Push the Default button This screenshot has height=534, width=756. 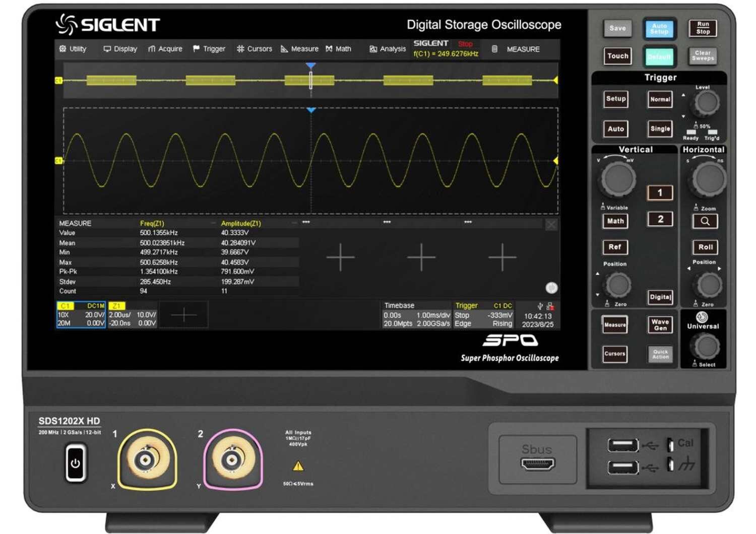pyautogui.click(x=659, y=56)
